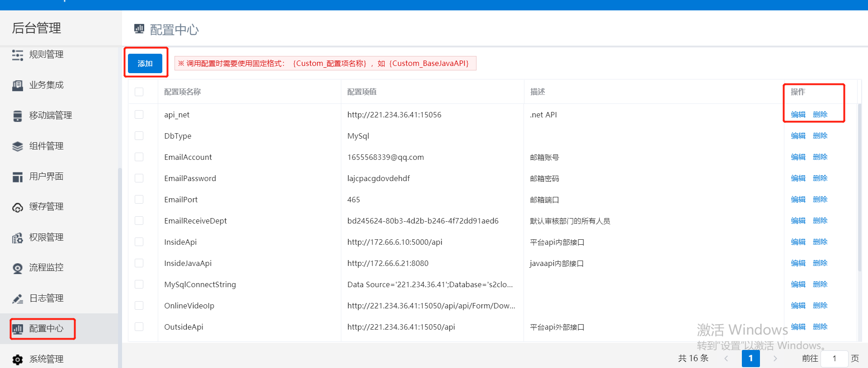
Task: Click the 系统管理 gear icon
Action: [x=18, y=359]
